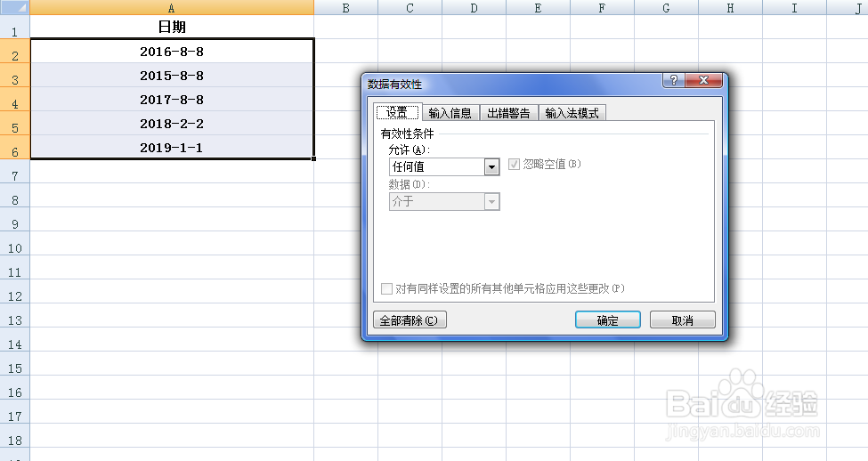868x461 pixels.
Task: Select row 13 header
Action: click(14, 316)
